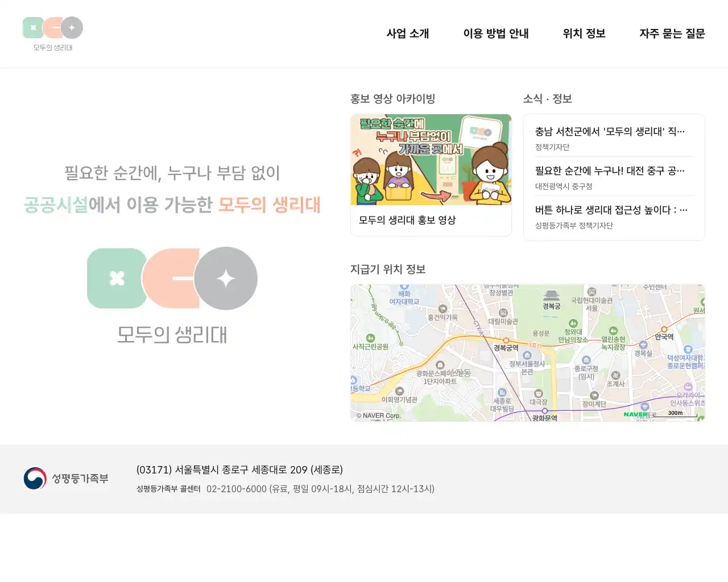
Task: Click the 종로구청 (임시) map marker
Action: (586, 360)
